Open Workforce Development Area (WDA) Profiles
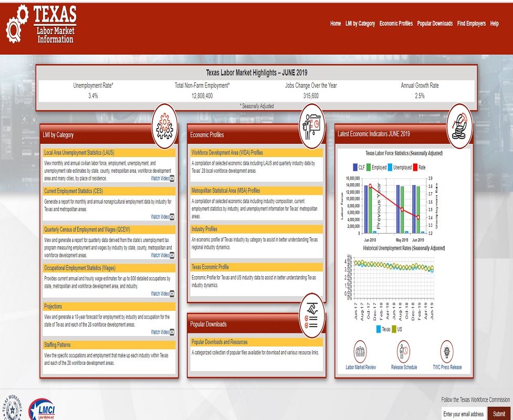This screenshot has width=513, height=420. click(x=227, y=153)
